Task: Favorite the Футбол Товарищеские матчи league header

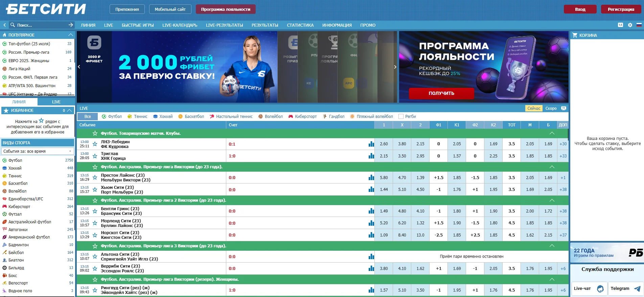Action: tap(95, 133)
